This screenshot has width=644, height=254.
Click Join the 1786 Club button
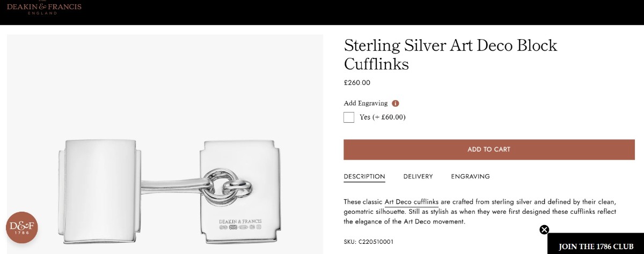pos(596,246)
